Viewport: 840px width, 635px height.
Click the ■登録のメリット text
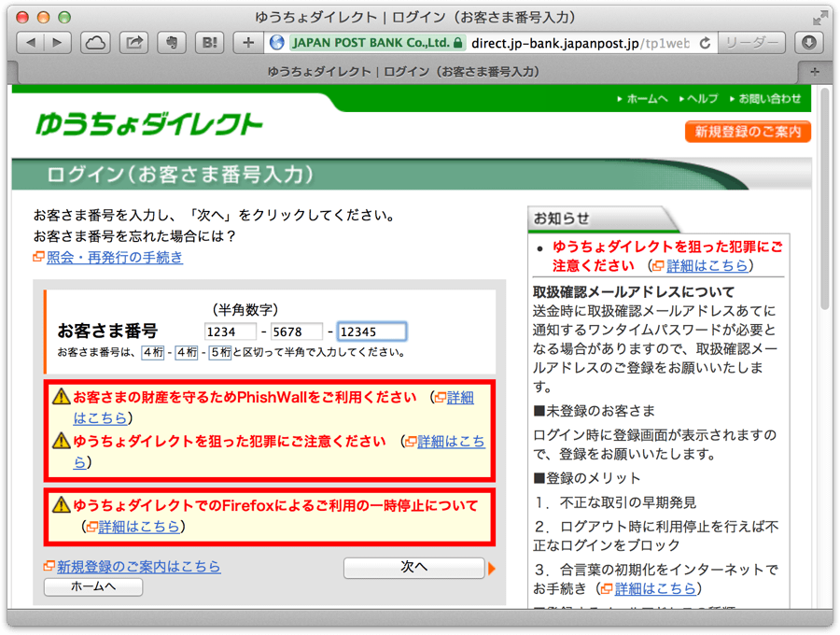point(587,478)
